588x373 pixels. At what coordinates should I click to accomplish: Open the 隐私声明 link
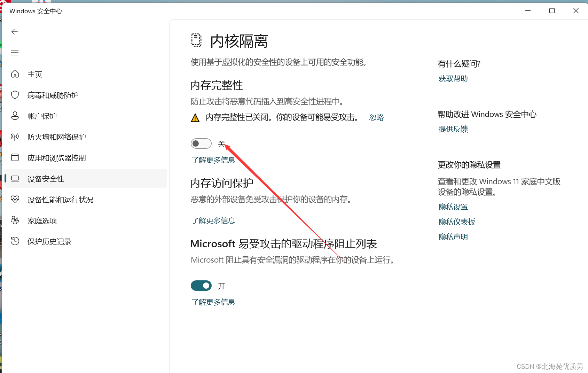pyautogui.click(x=453, y=237)
